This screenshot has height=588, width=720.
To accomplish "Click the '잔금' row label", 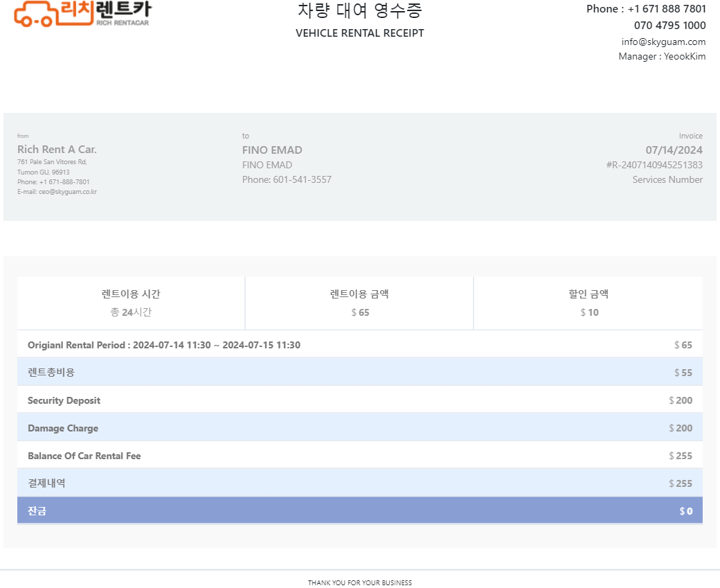I will click(37, 511).
